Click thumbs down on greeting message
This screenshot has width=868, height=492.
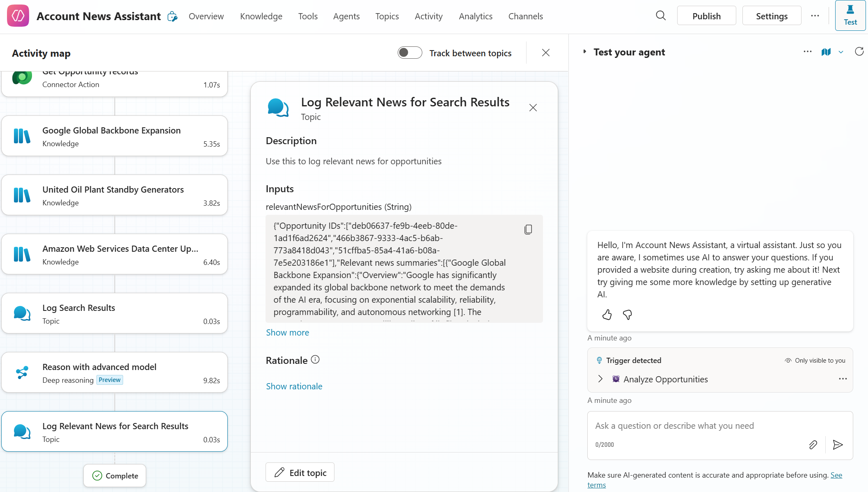[x=627, y=315]
